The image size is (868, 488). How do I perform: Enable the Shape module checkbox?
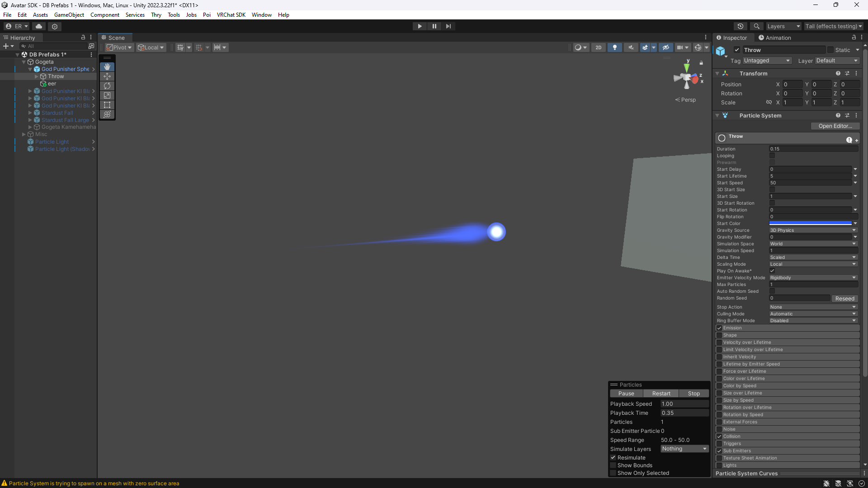pos(719,335)
